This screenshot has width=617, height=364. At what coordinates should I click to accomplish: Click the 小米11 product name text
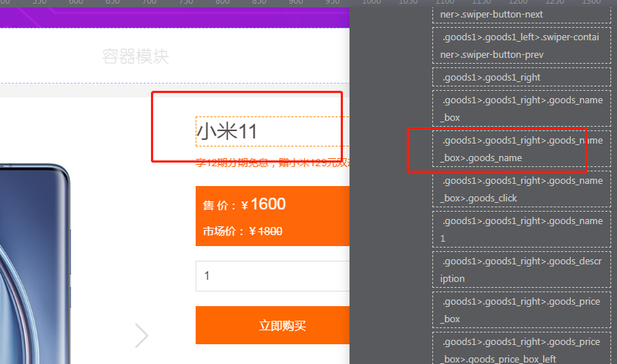[x=226, y=131]
